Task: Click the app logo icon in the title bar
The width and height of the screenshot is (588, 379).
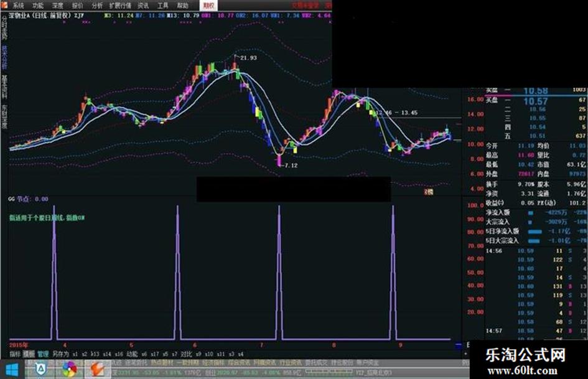Action: point(4,4)
